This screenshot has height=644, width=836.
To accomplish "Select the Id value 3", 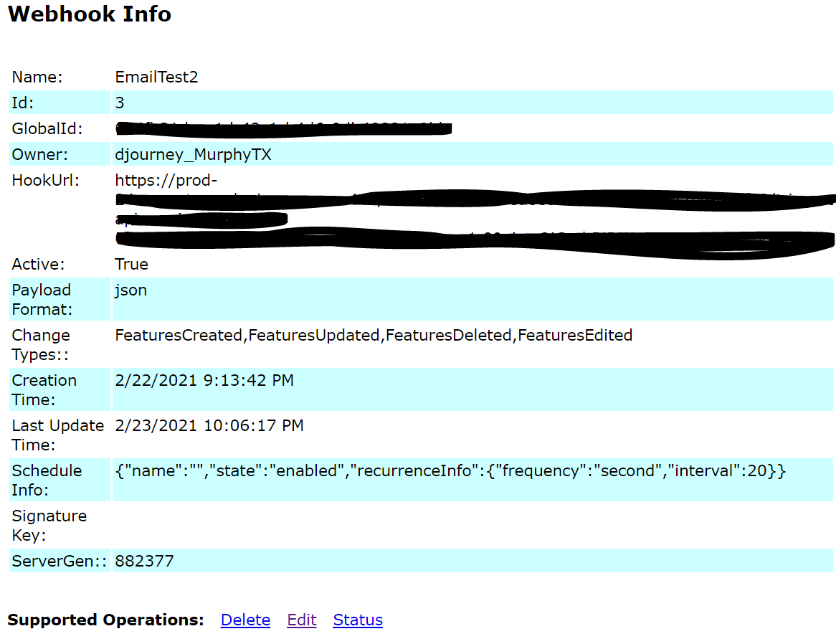I will (119, 103).
